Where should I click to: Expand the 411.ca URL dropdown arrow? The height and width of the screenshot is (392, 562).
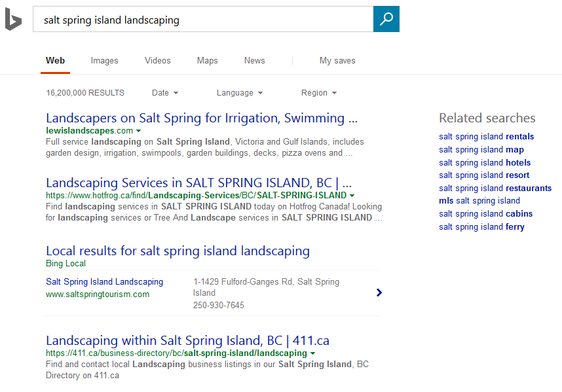tap(312, 353)
